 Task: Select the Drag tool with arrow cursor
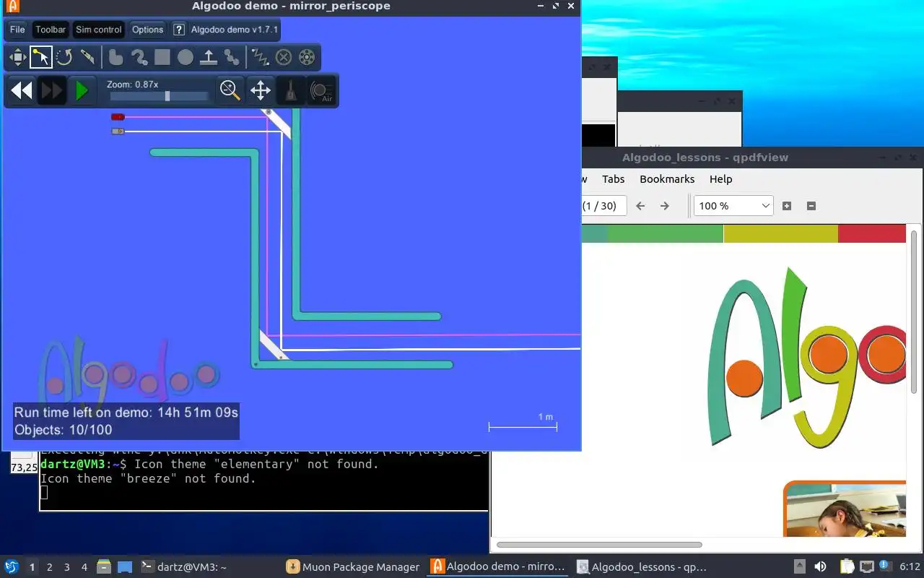[41, 57]
